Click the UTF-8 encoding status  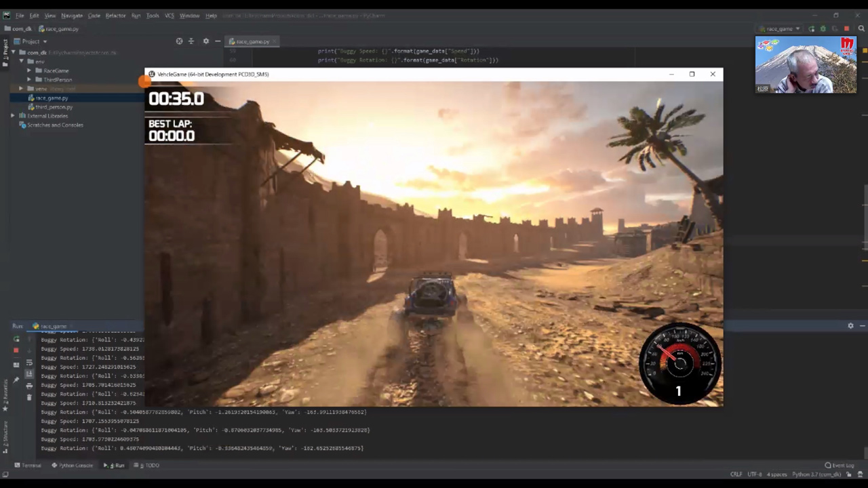click(754, 474)
